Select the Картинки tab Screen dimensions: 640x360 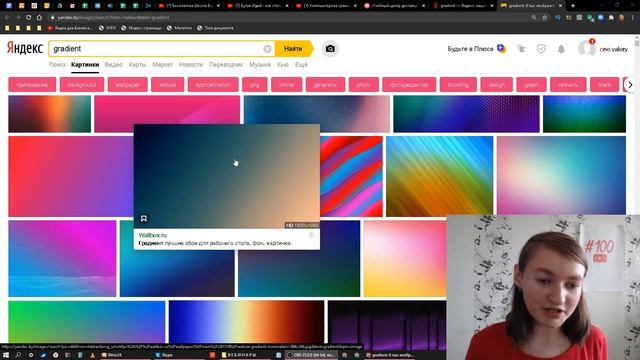[85, 64]
